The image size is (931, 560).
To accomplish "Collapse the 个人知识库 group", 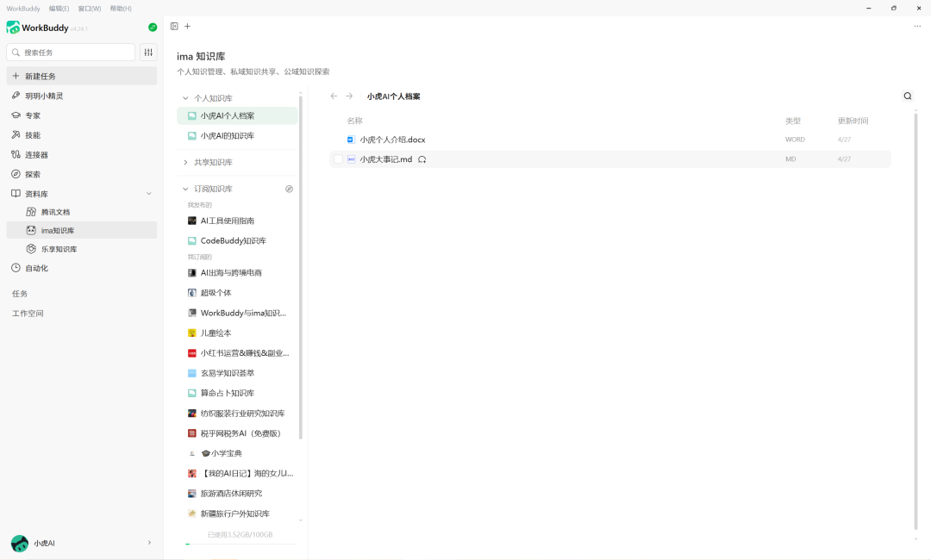I will point(185,98).
